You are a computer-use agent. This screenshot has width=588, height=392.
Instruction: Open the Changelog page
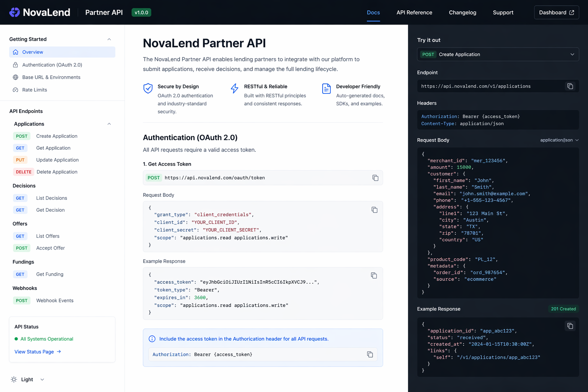(x=462, y=12)
